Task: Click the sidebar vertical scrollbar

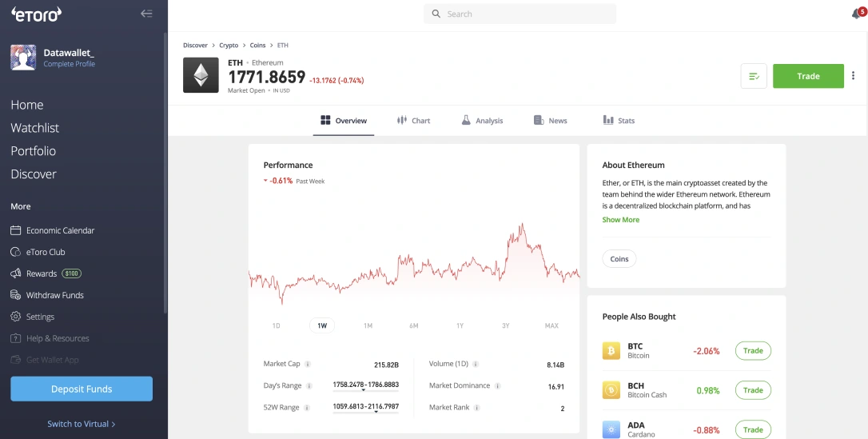Action: [x=165, y=173]
